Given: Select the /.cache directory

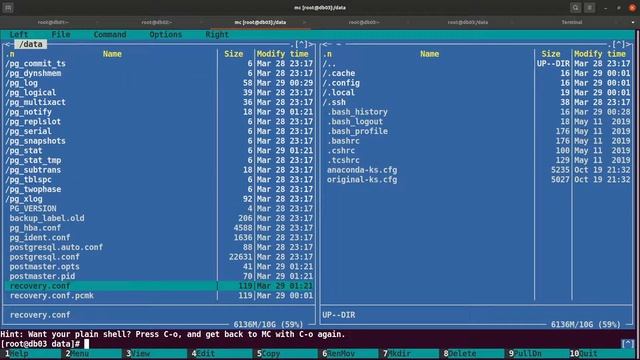Looking at the screenshot, I should (477, 73).
